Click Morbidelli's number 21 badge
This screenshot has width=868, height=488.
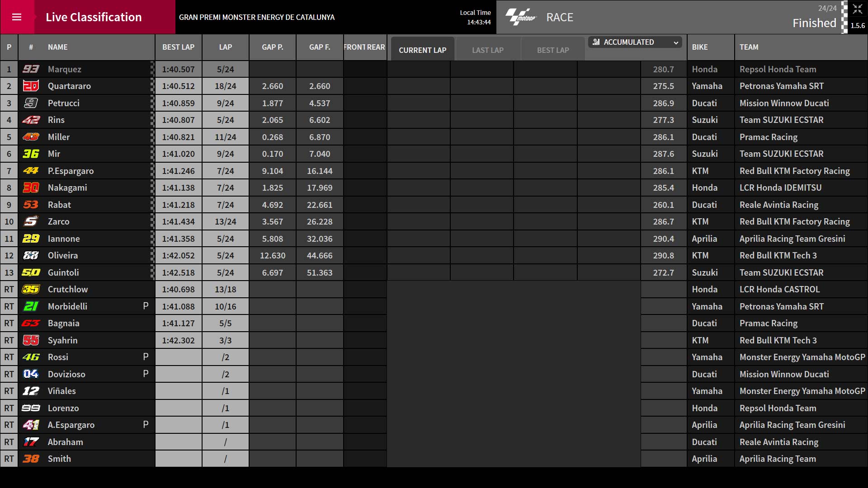(31, 306)
